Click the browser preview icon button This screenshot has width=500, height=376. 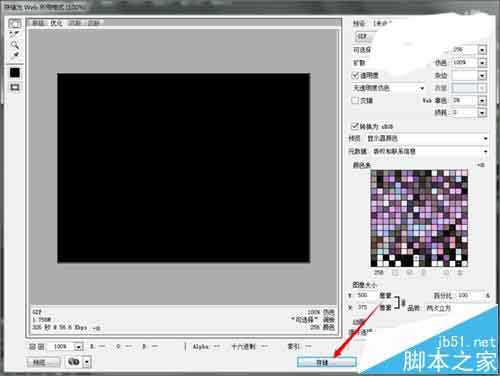tap(74, 362)
